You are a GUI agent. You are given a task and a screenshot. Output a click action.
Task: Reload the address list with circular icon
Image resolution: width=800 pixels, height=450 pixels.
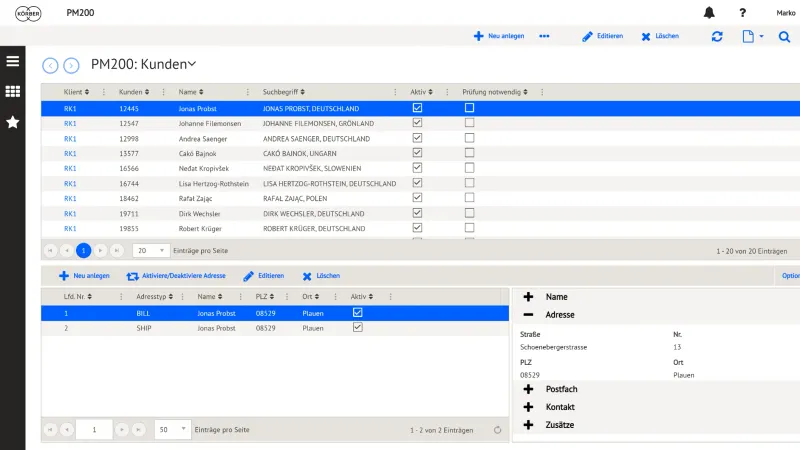click(497, 430)
